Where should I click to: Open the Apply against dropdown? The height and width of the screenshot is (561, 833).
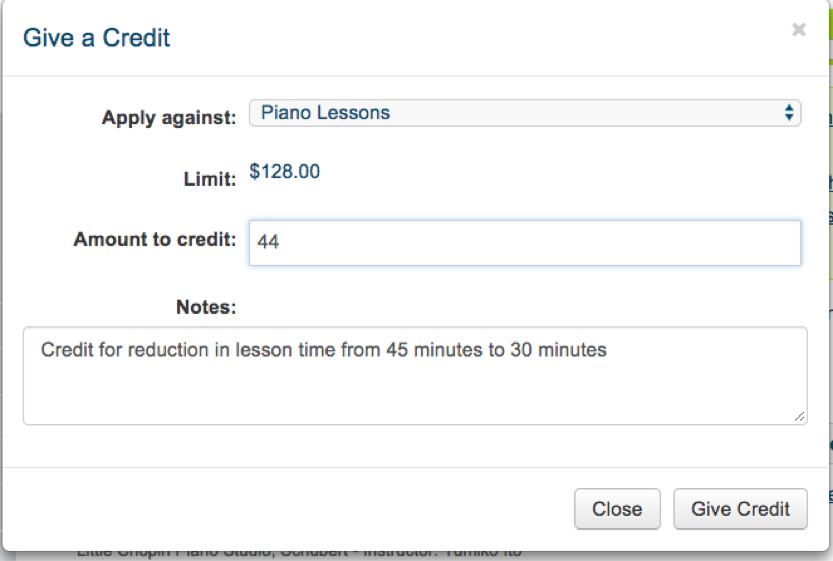tap(524, 113)
